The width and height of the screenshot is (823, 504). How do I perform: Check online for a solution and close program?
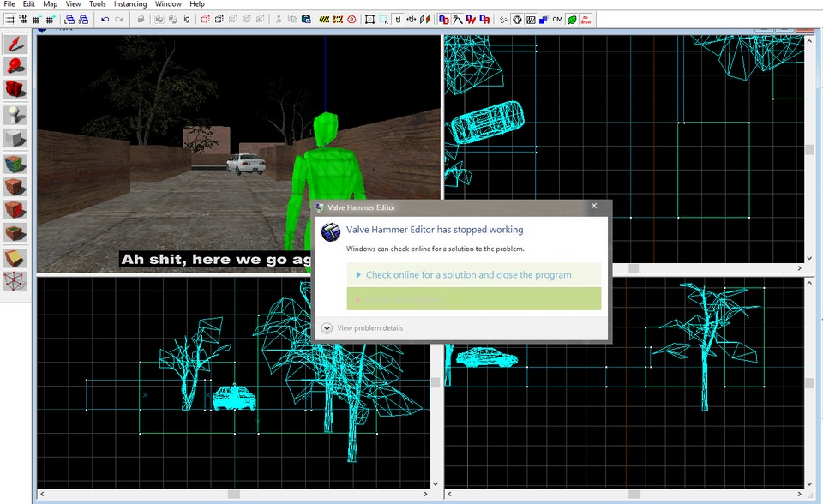pos(468,275)
